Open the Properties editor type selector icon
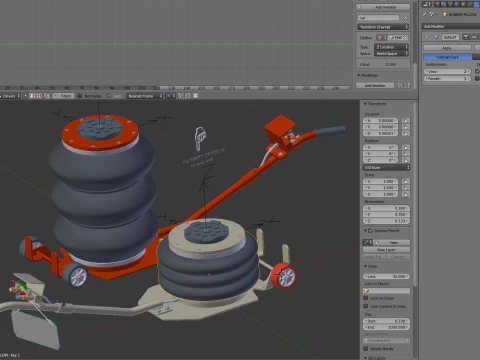 pyautogui.click(x=427, y=4)
